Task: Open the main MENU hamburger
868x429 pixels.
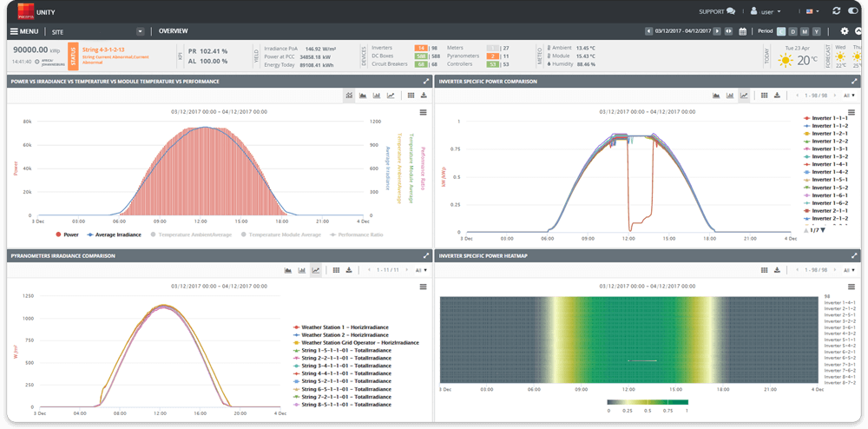Action: tap(24, 31)
